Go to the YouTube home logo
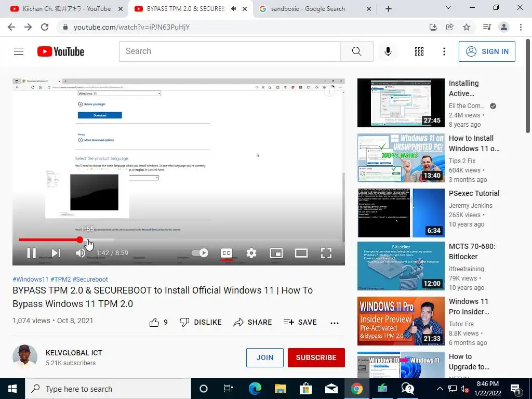 coord(61,51)
